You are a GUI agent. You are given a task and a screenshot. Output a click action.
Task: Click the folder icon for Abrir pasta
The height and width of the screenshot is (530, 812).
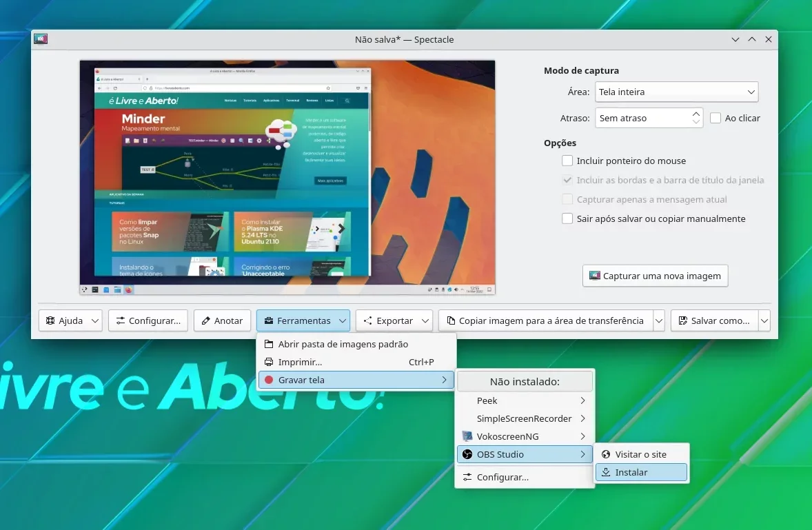click(269, 344)
